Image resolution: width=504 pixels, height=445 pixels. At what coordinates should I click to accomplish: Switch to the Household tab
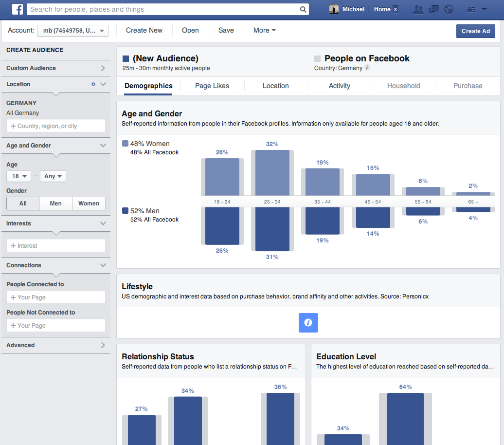[403, 86]
